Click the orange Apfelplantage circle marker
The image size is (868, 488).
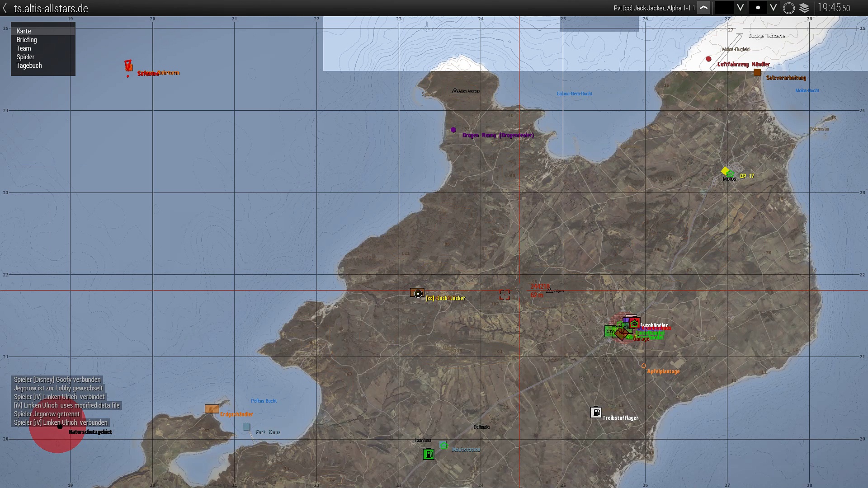pyautogui.click(x=643, y=366)
